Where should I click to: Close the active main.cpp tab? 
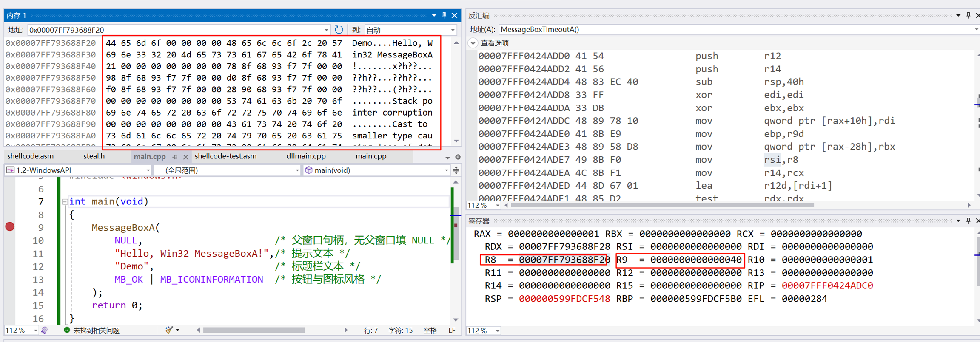[185, 157]
